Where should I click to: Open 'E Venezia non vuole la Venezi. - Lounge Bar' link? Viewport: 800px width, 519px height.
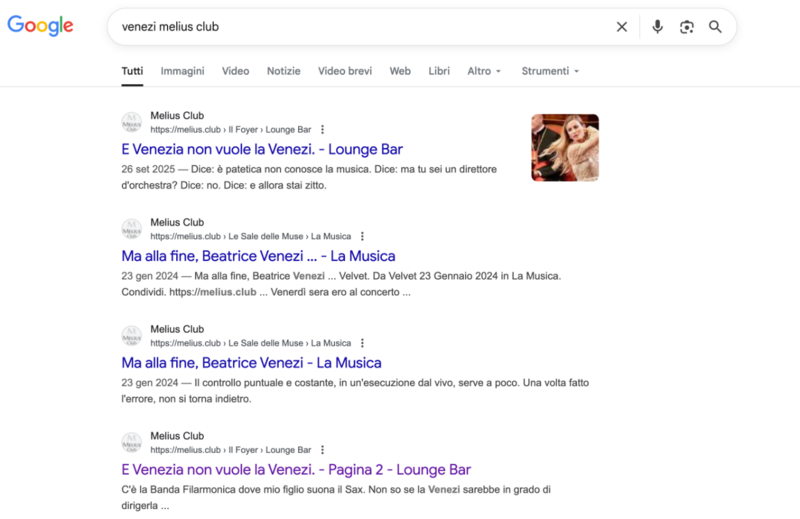[262, 150]
